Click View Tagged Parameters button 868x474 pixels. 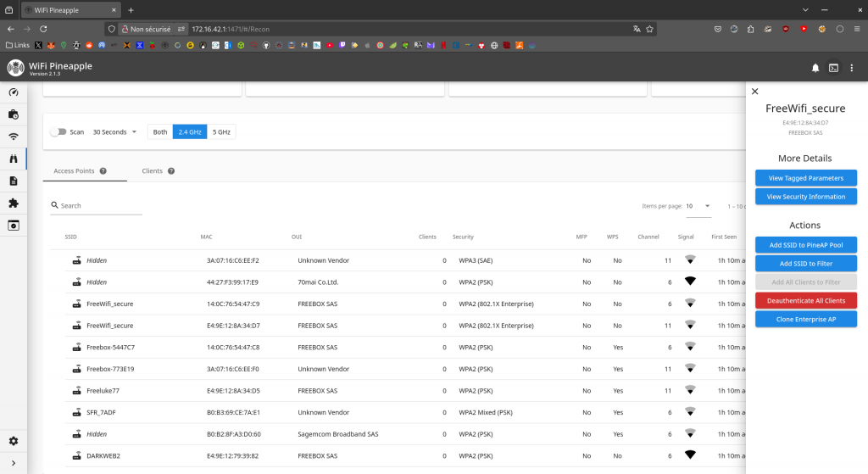point(806,178)
